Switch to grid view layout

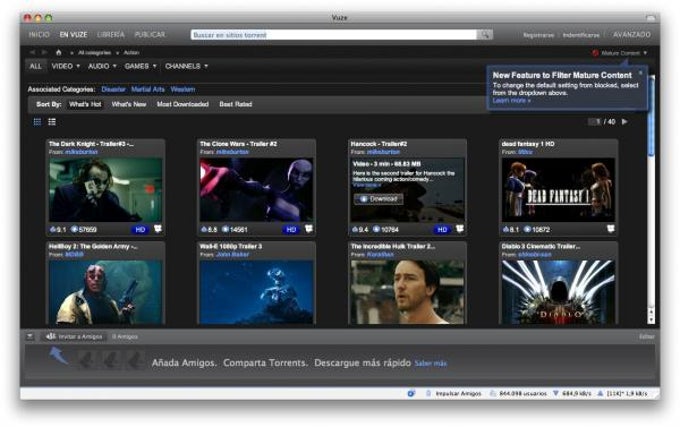[38, 122]
